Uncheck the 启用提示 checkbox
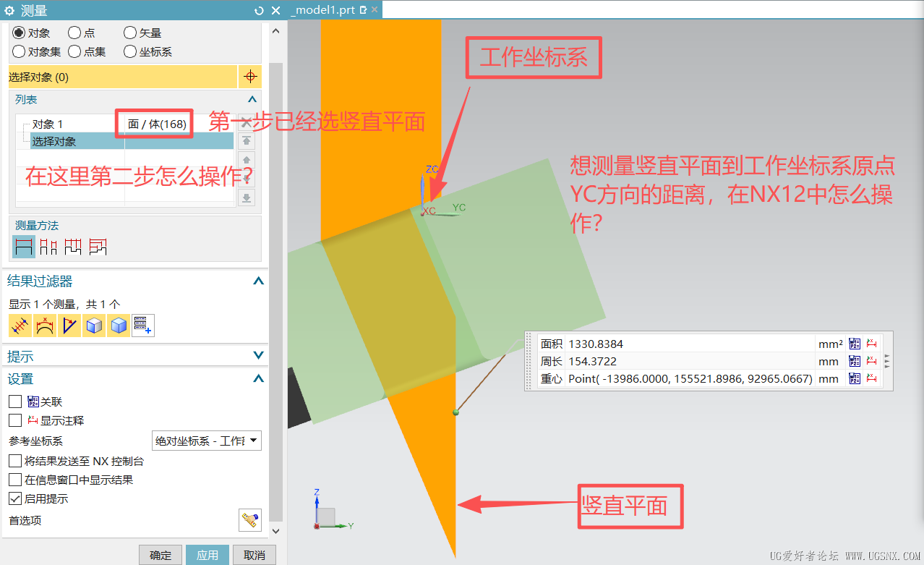This screenshot has width=924, height=565. pyautogui.click(x=15, y=498)
